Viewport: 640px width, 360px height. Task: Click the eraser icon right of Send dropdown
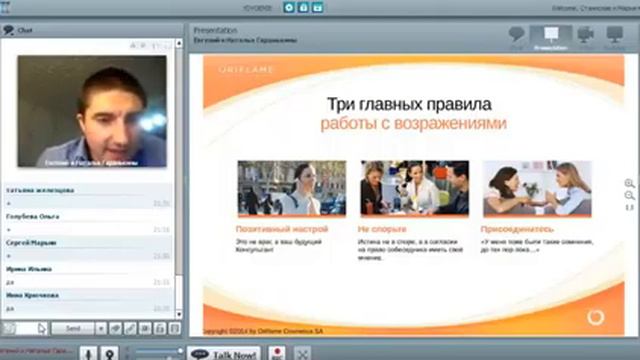(116, 329)
